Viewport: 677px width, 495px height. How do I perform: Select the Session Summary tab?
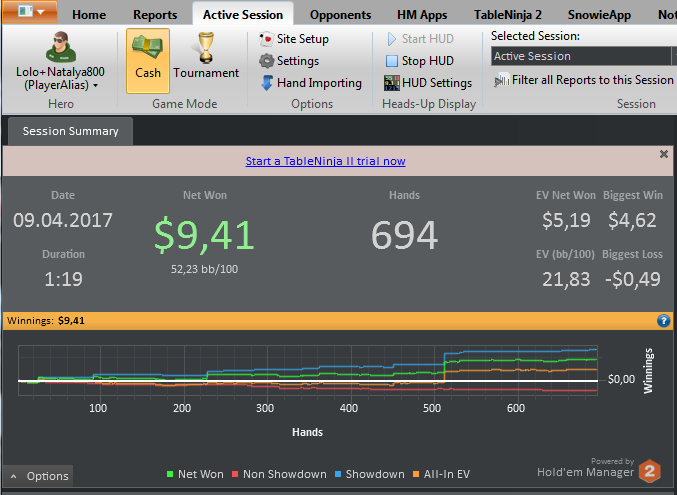tap(70, 131)
